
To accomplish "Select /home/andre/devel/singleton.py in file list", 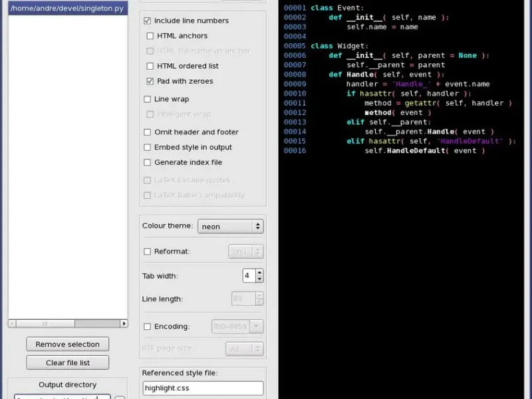I will (x=68, y=8).
